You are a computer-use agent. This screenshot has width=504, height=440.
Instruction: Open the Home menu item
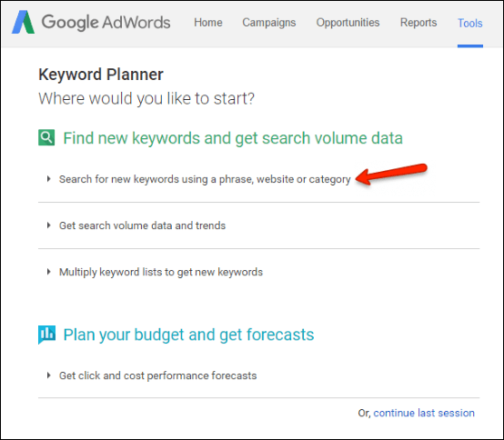(208, 23)
